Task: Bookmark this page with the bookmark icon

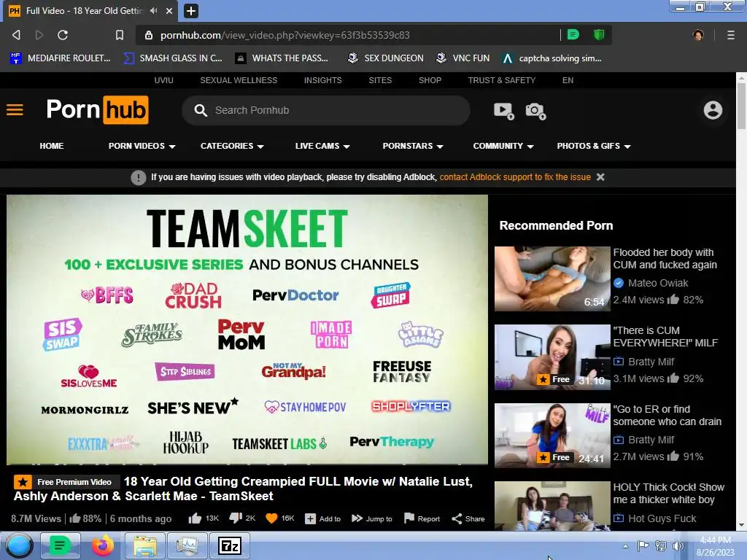Action: click(120, 35)
